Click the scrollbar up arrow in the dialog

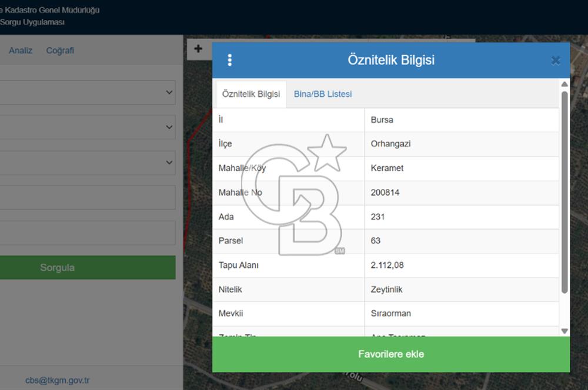click(564, 85)
